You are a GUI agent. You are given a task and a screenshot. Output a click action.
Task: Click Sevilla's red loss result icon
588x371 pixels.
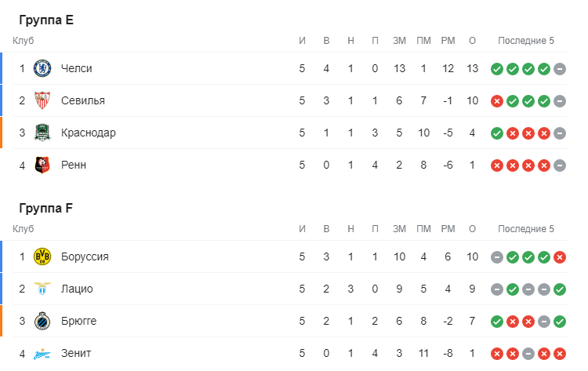pos(496,101)
